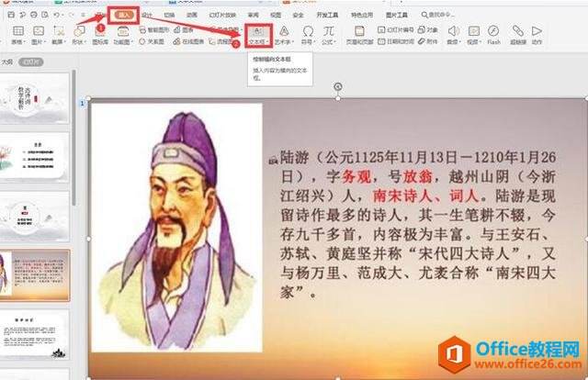Click the red text 务观 on the slide
The image size is (588, 380).
[356, 176]
